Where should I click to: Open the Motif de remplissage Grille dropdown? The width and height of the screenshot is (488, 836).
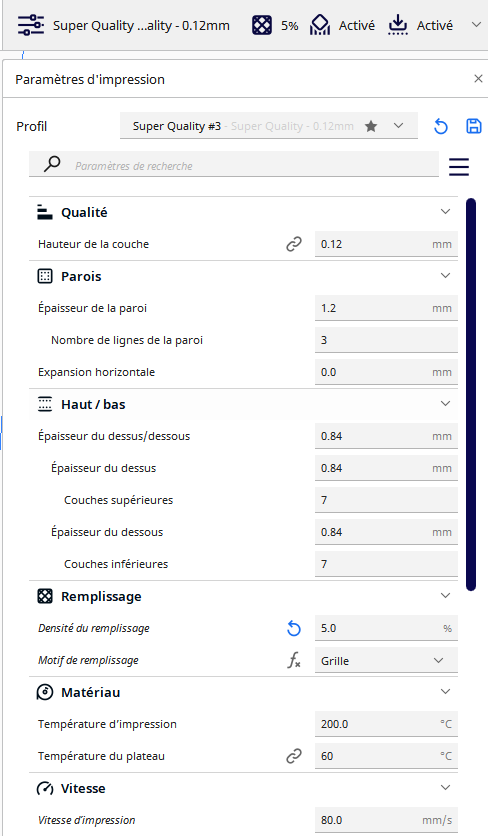pos(386,660)
